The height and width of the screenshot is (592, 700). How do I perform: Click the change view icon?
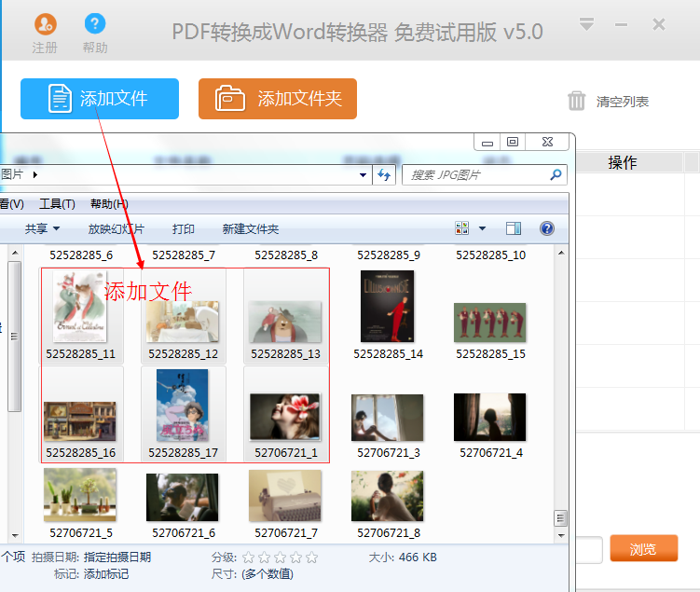click(462, 228)
